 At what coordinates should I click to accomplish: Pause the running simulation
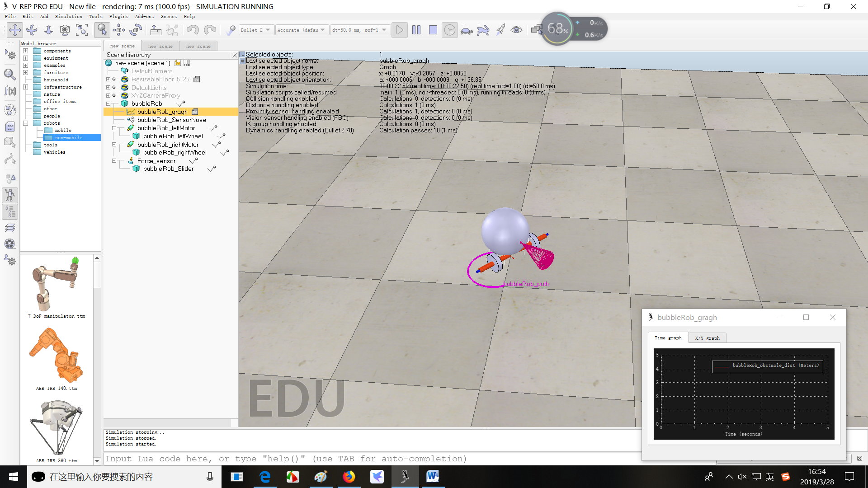(416, 30)
